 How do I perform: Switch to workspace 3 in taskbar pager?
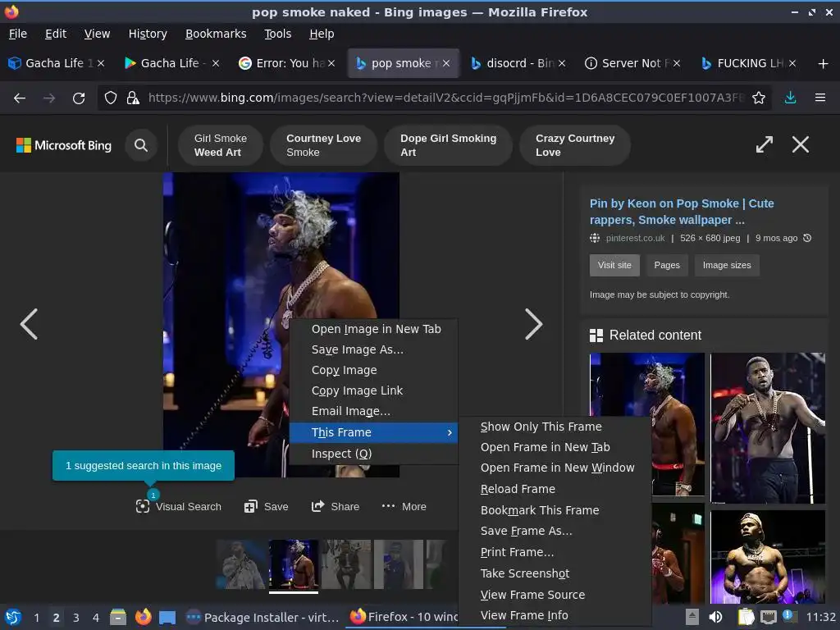pyautogui.click(x=76, y=618)
